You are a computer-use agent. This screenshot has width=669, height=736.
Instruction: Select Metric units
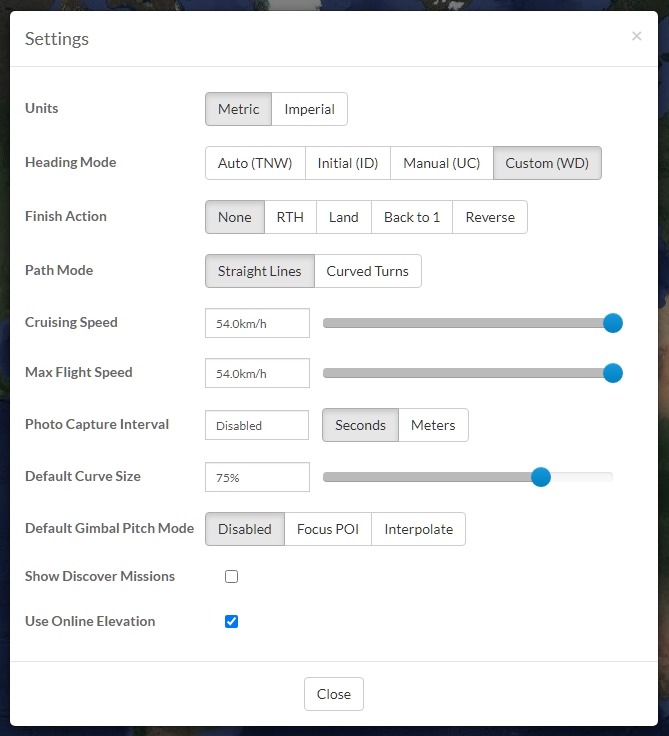point(238,109)
